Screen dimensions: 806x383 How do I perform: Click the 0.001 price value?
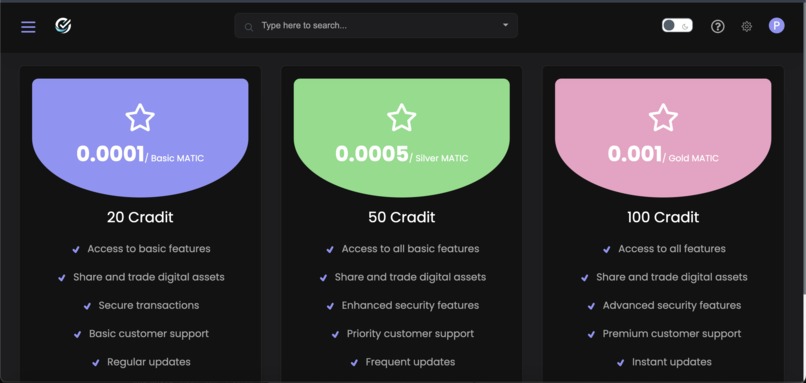(x=635, y=154)
